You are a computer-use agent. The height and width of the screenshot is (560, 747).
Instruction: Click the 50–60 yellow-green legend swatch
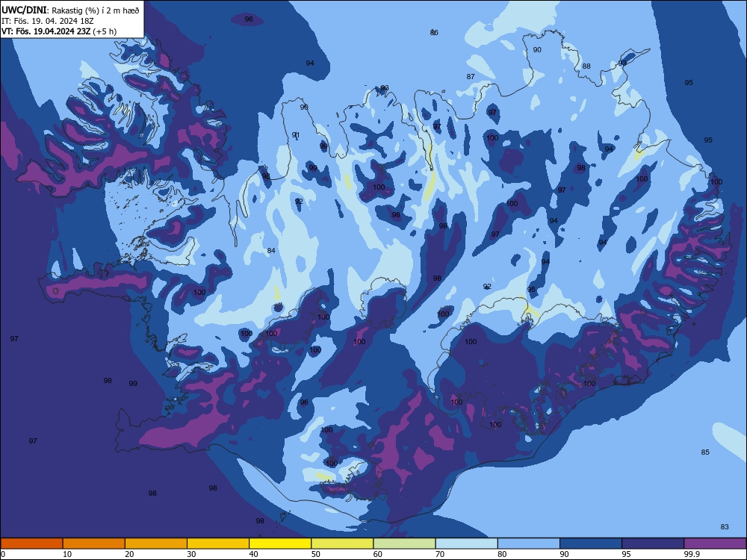[x=343, y=544]
